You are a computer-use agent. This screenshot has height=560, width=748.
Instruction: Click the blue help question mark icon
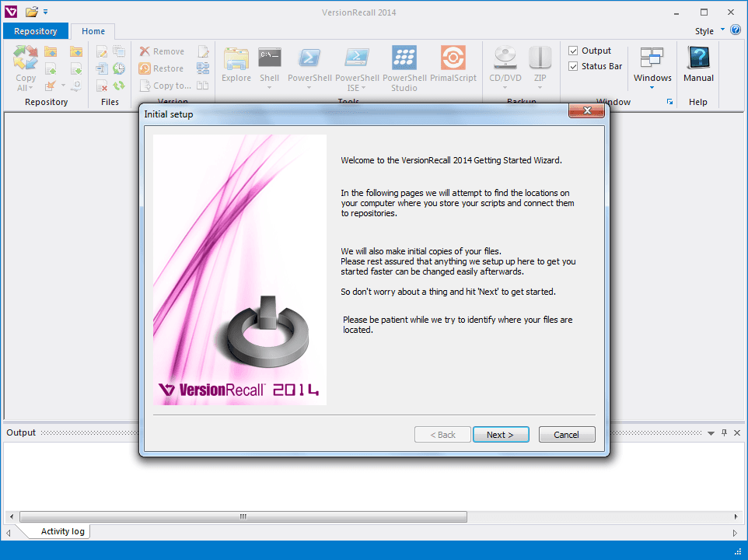tap(736, 30)
